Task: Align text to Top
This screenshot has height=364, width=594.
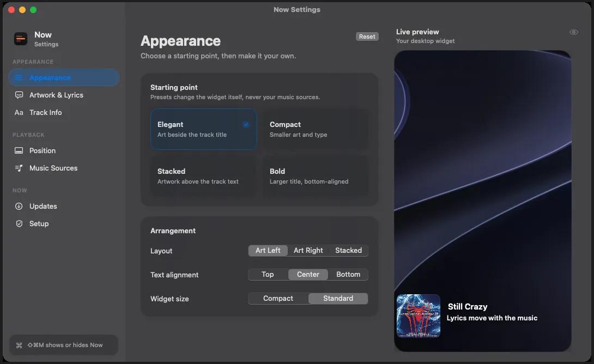Action: pyautogui.click(x=268, y=275)
